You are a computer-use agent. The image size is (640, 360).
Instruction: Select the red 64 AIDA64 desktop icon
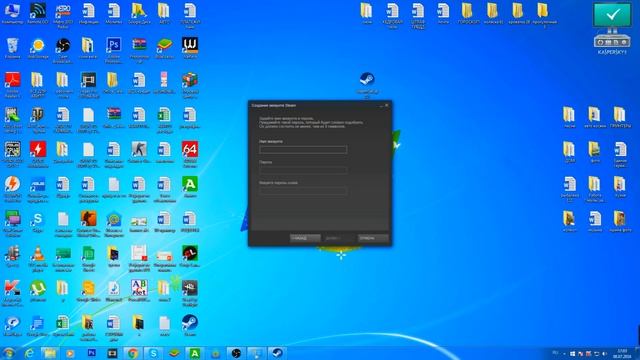click(190, 154)
